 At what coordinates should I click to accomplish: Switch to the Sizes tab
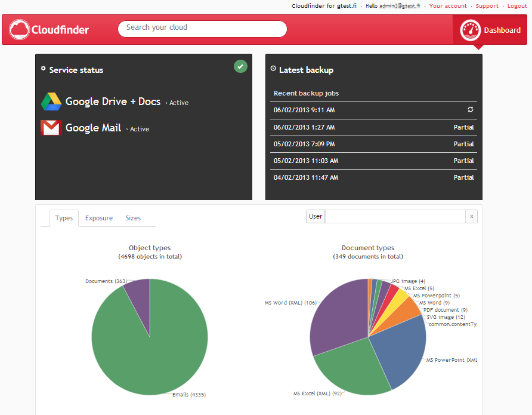click(133, 218)
